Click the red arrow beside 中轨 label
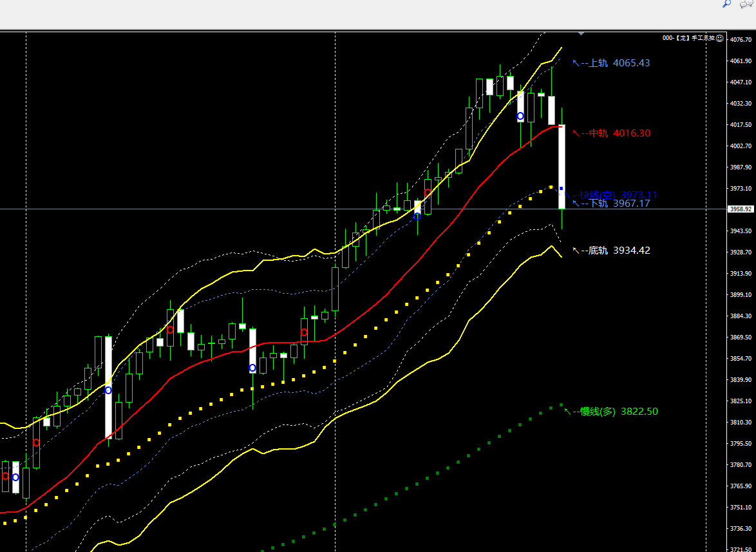Image resolution: width=756 pixels, height=552 pixels. (576, 133)
